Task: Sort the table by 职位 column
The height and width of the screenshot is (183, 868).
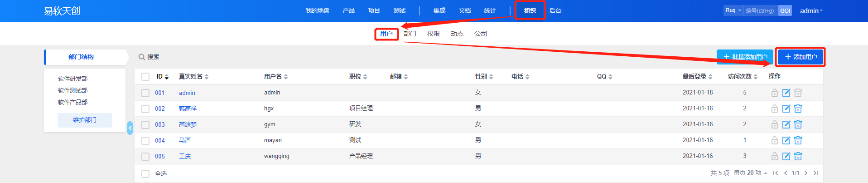Action: [358, 76]
